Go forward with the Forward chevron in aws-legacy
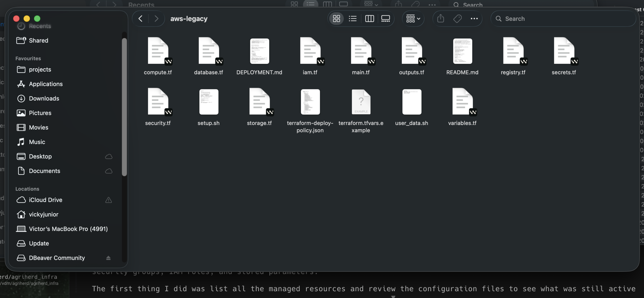 tap(156, 19)
